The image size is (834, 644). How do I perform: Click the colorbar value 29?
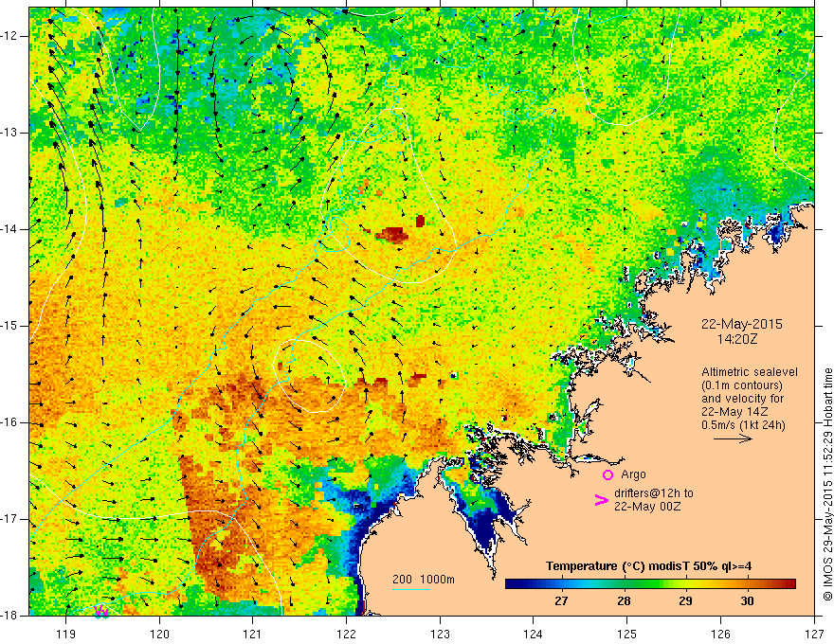[685, 601]
